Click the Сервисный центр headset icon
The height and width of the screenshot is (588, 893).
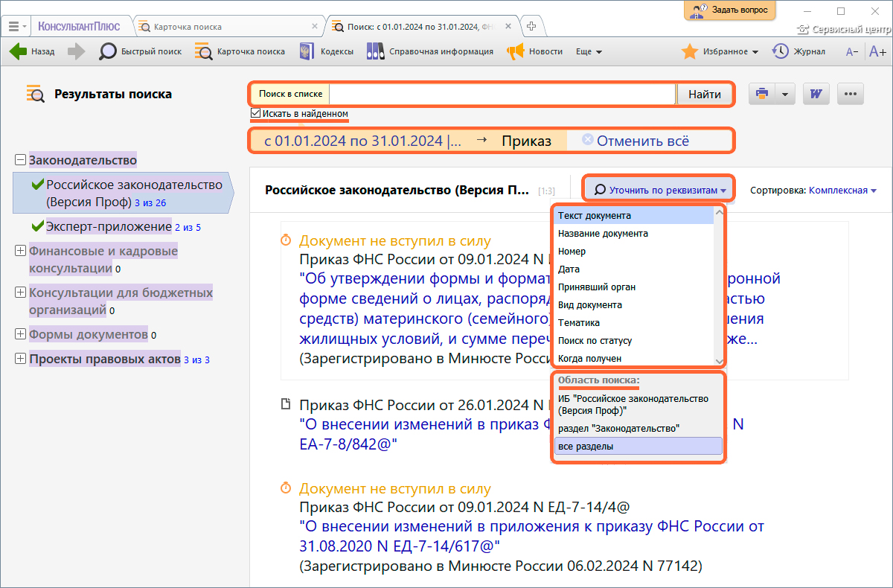802,30
